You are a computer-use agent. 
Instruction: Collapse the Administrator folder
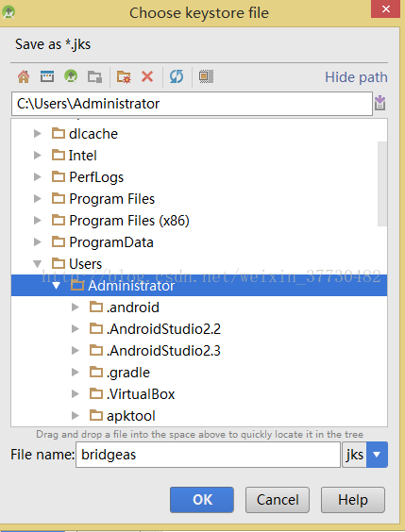[57, 286]
